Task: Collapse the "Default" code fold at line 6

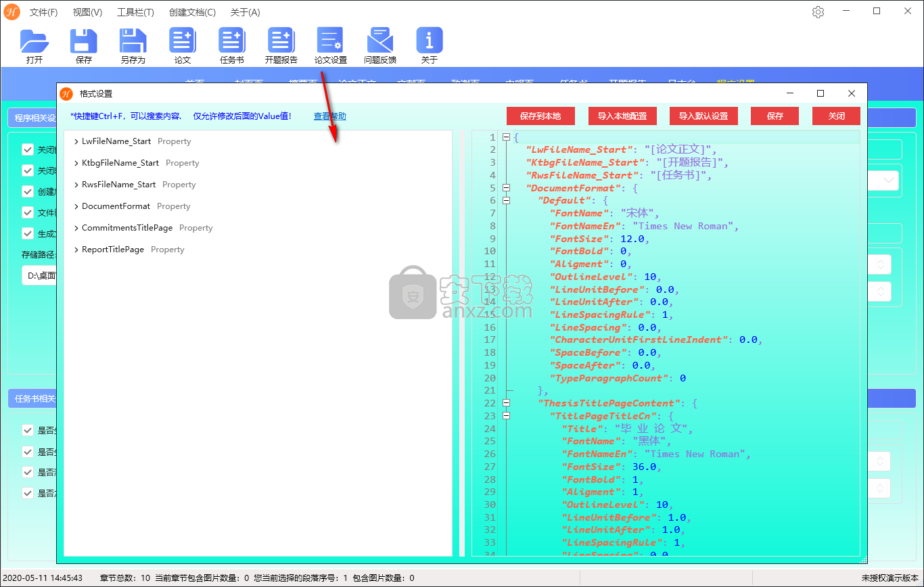Action: coord(506,200)
